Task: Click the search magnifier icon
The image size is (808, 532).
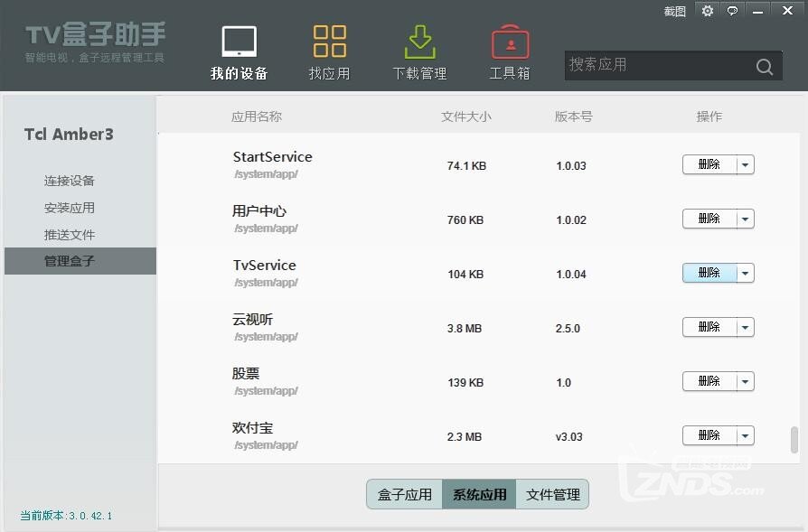Action: [x=765, y=66]
